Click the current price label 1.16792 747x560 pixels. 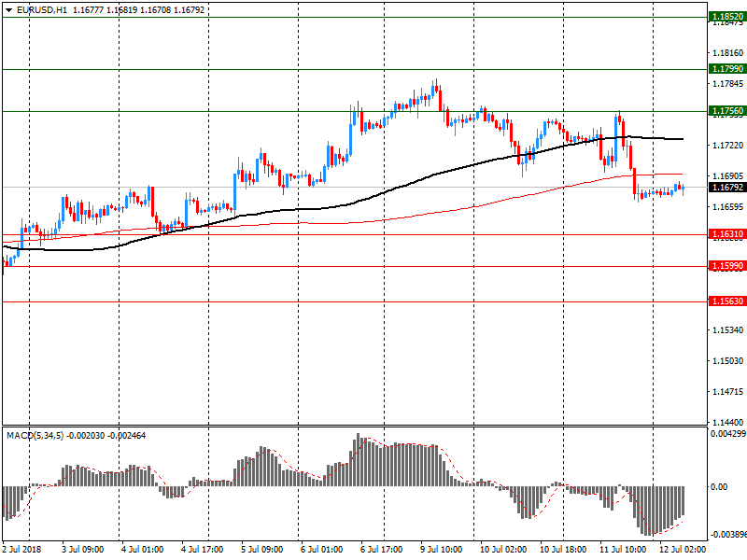pyautogui.click(x=726, y=188)
